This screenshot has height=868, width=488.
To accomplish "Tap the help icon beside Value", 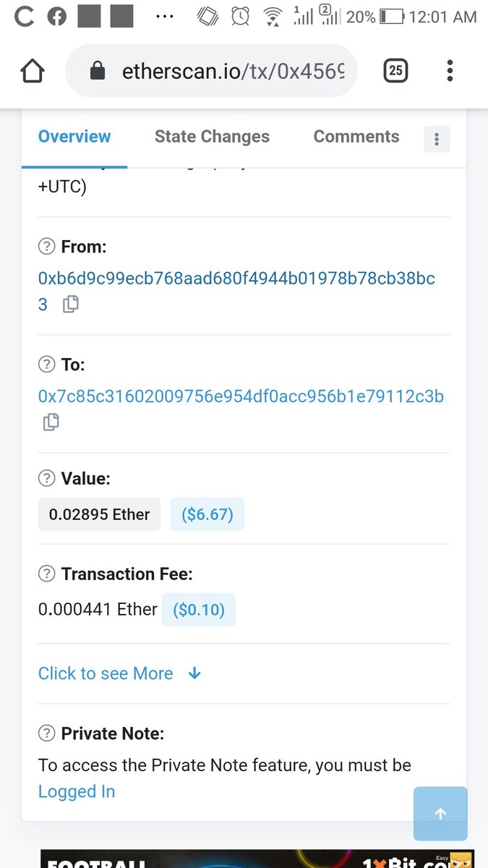I will (x=46, y=478).
